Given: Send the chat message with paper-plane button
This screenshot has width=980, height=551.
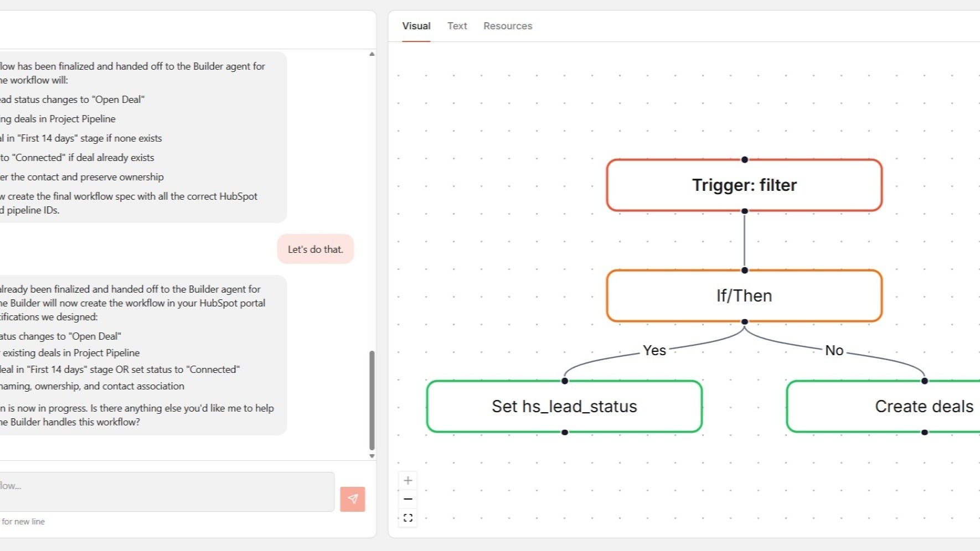Looking at the screenshot, I should pyautogui.click(x=353, y=499).
